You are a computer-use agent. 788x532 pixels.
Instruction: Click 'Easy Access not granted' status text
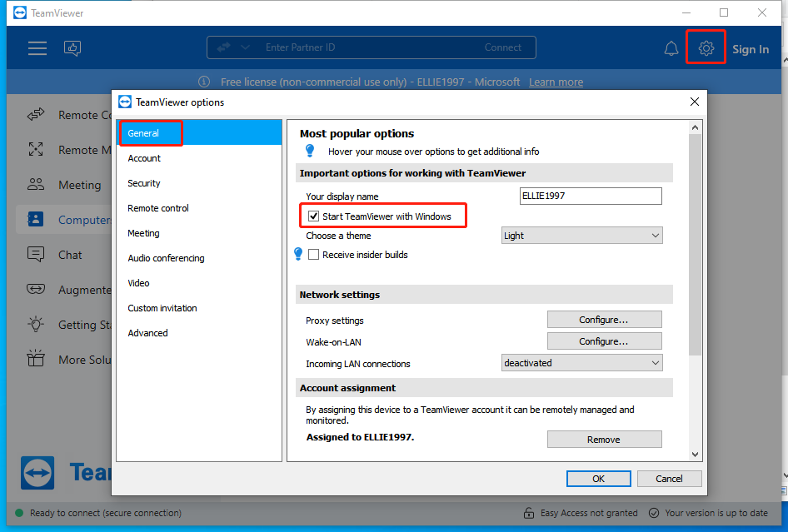pos(589,513)
